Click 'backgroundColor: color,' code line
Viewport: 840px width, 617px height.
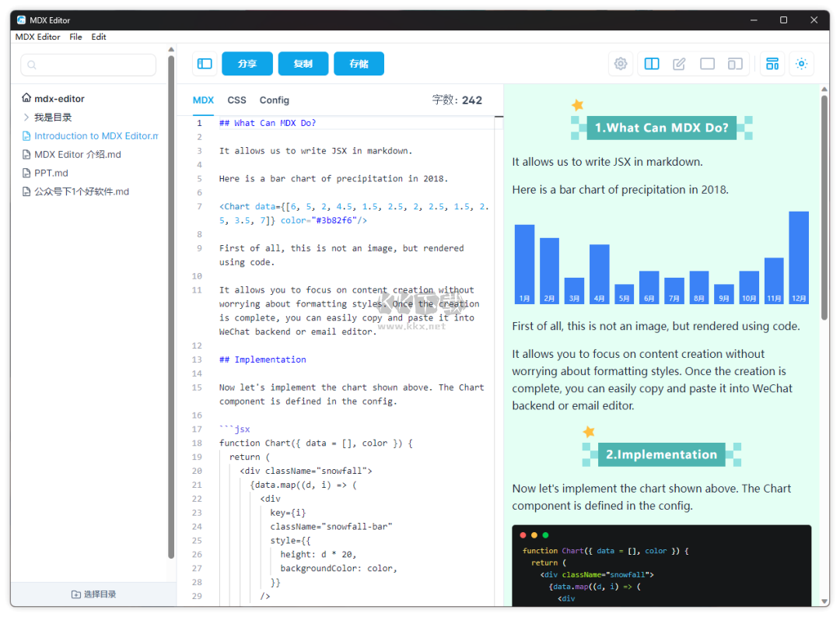338,568
